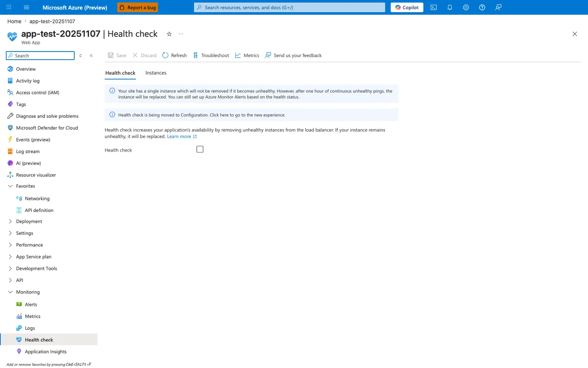Click Troubleshoot in the toolbar

click(211, 55)
